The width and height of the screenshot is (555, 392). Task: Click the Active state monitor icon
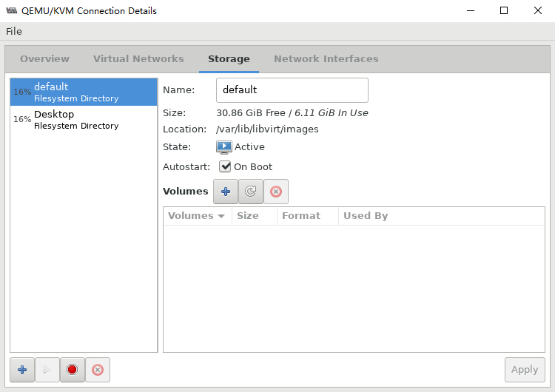(224, 147)
